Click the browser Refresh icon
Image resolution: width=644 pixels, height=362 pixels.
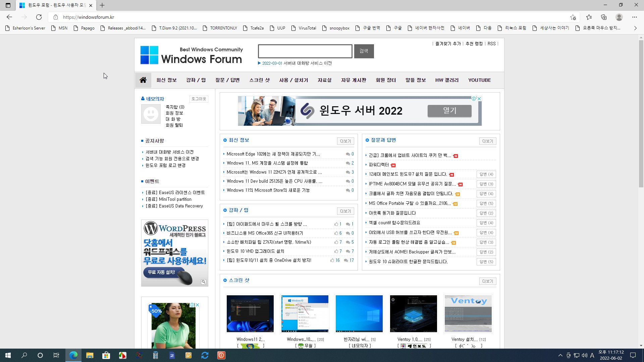pyautogui.click(x=39, y=17)
